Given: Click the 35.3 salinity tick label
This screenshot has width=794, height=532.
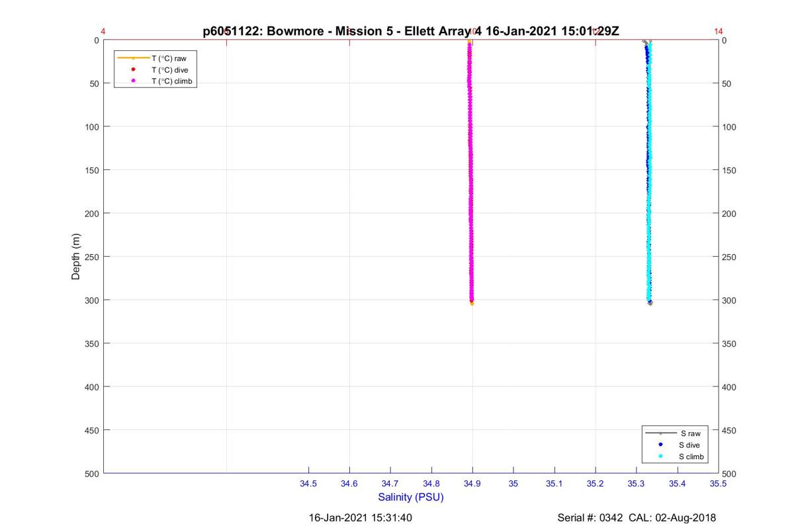Looking at the screenshot, I should click(637, 484).
